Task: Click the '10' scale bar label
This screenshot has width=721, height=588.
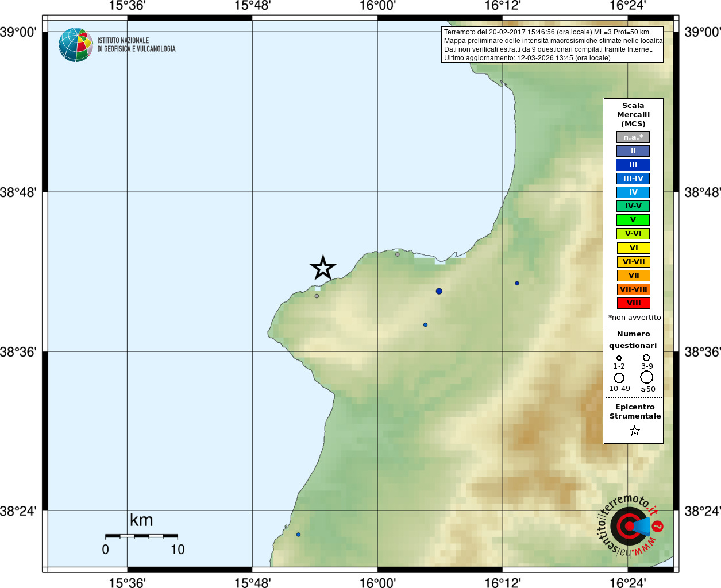Action: click(178, 550)
